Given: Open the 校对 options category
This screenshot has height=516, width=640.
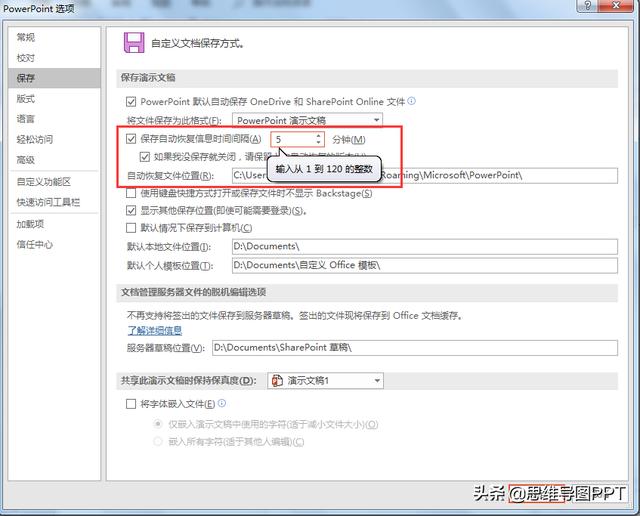Looking at the screenshot, I should 26,58.
